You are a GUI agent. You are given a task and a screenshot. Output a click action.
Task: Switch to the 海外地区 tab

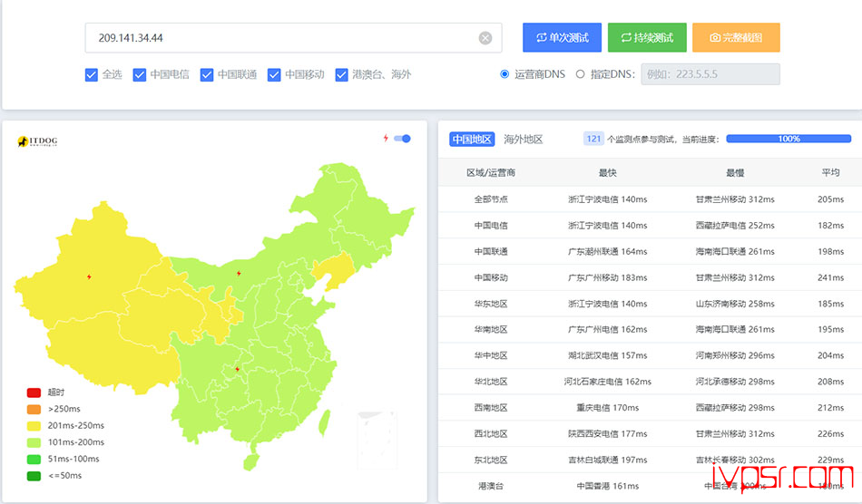click(523, 139)
